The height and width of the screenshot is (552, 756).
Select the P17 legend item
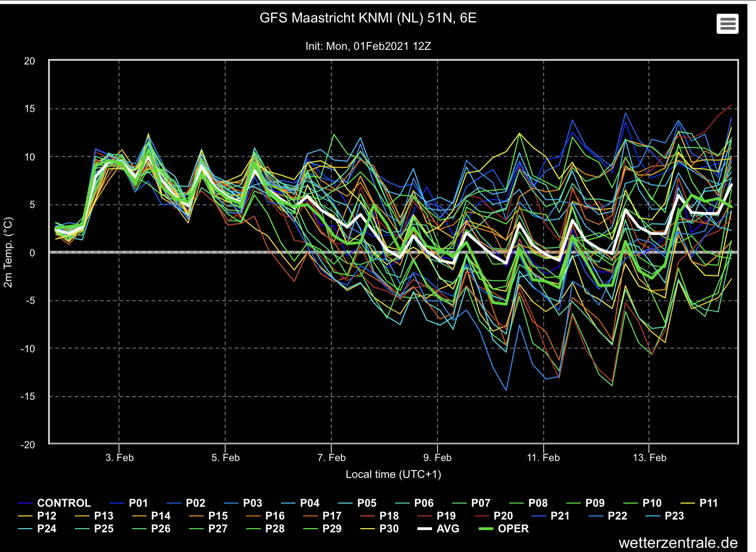(323, 516)
